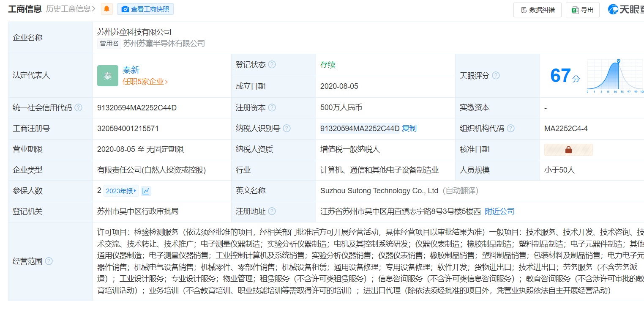Open the 参保人数 trend chart icon

[x=146, y=191]
